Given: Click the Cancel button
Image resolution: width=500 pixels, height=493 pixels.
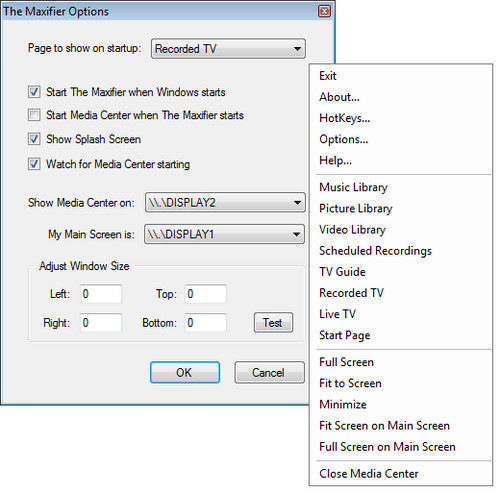Looking at the screenshot, I should [x=269, y=372].
